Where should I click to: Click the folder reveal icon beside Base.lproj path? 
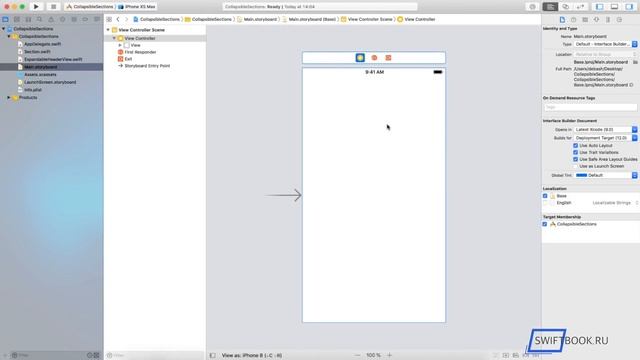pyautogui.click(x=635, y=62)
